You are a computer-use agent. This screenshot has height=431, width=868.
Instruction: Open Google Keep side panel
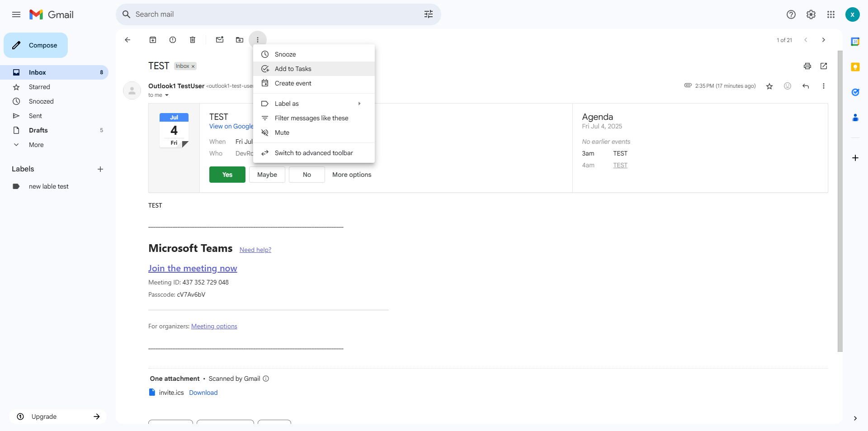point(855,67)
